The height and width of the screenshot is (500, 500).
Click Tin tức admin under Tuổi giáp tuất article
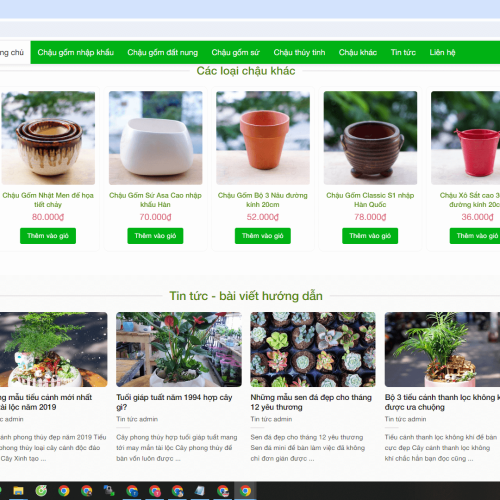point(137,419)
